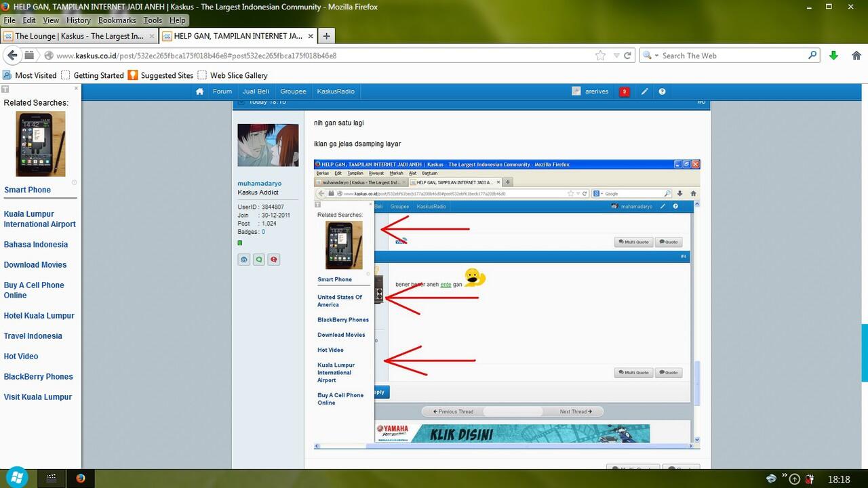Go back with the browser Back arrow

[12, 56]
